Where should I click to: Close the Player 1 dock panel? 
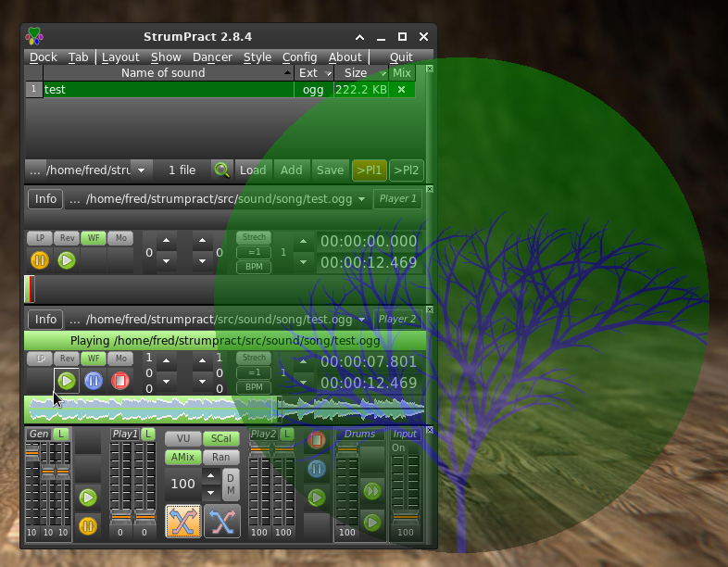pos(430,189)
